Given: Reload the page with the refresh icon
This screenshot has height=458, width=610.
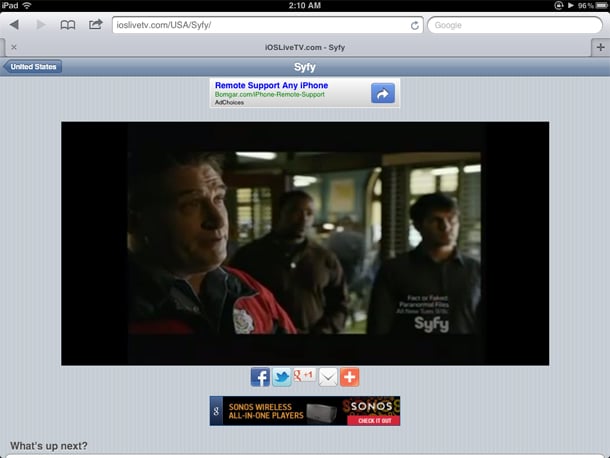Looking at the screenshot, I should (414, 25).
